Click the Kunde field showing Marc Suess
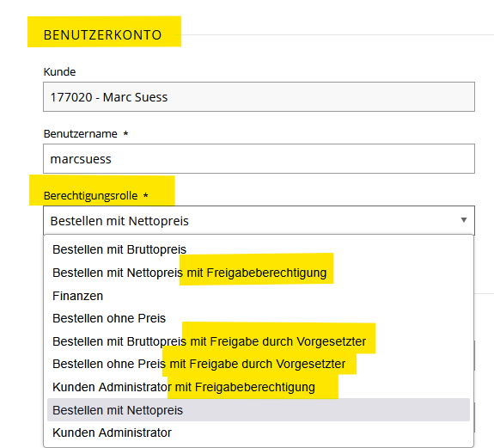This screenshot has height=448, width=494. pos(259,97)
